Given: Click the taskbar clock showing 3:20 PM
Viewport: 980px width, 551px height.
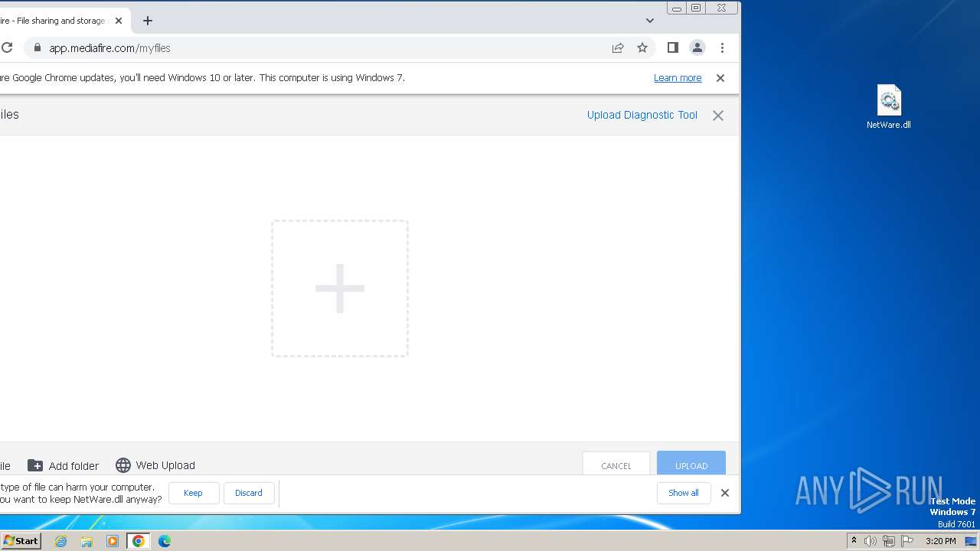Looking at the screenshot, I should point(940,541).
